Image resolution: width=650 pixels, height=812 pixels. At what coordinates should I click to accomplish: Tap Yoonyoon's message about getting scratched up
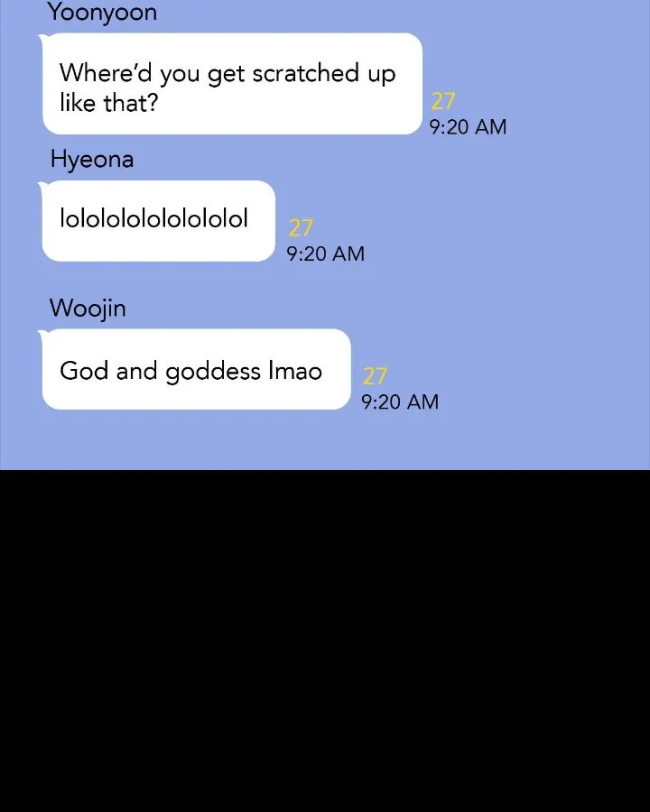pos(232,83)
